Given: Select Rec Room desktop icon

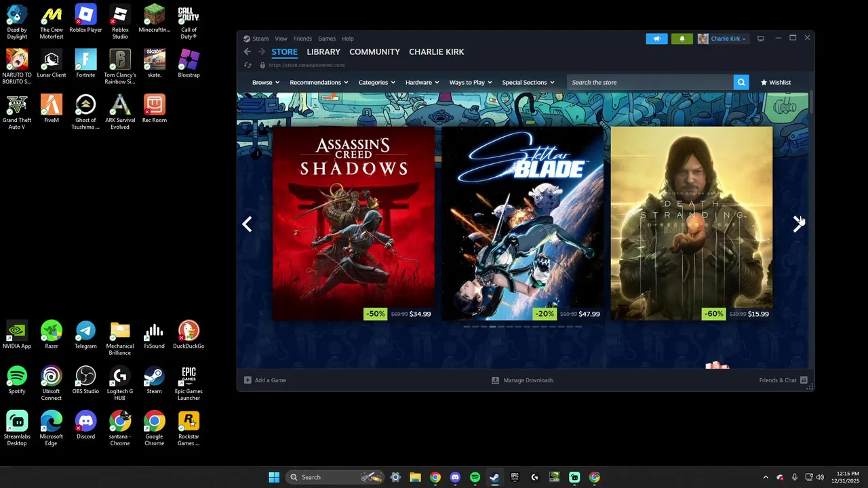Looking at the screenshot, I should tap(154, 109).
